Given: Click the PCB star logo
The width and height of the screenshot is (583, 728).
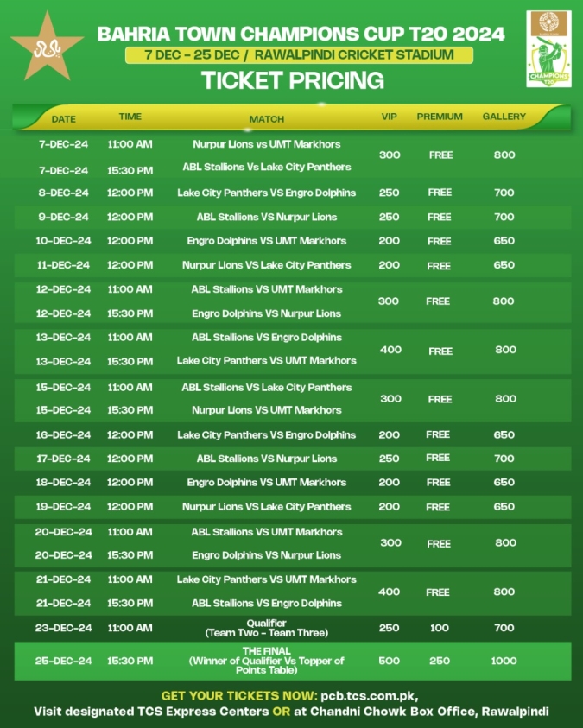Looking at the screenshot, I should pyautogui.click(x=48, y=47).
